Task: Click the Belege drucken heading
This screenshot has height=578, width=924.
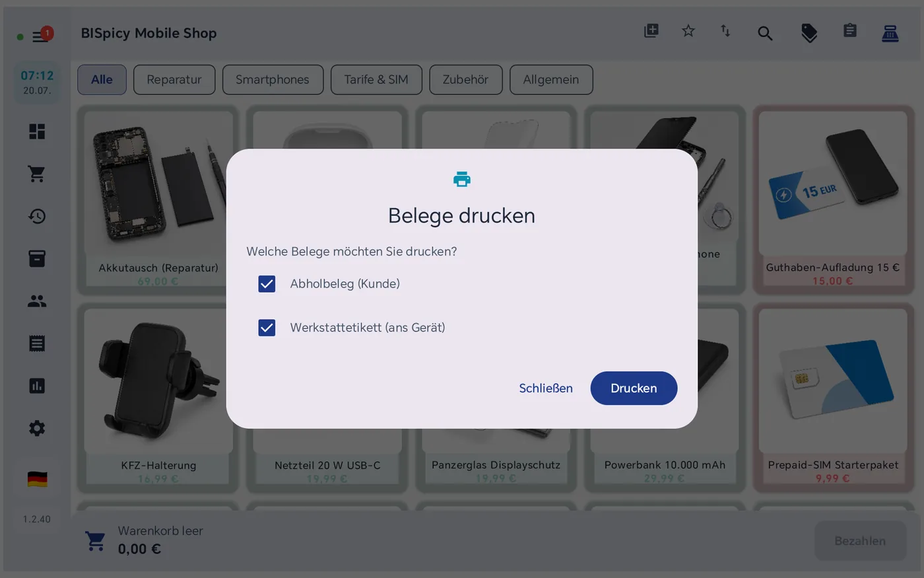Action: [x=462, y=216]
